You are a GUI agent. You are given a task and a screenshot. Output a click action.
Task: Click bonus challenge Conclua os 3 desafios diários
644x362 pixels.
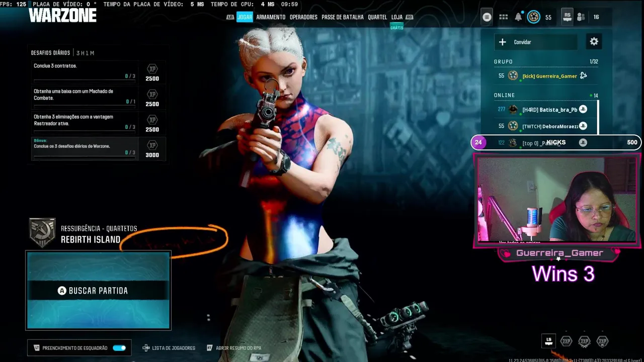click(71, 146)
